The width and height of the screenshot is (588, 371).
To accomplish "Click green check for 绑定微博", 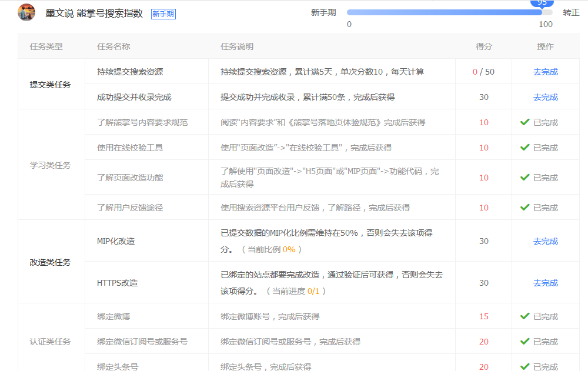I will (x=525, y=316).
